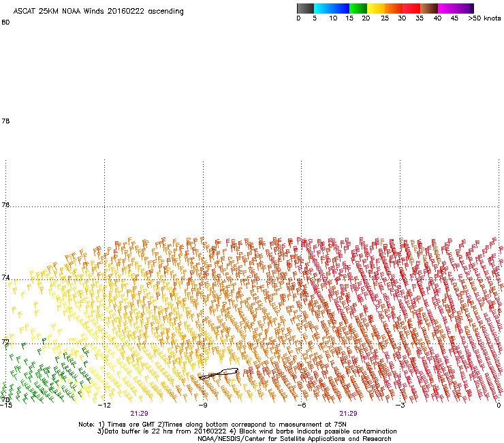Click the right purple 21:29 time label
The height and width of the screenshot is (443, 504).
[349, 414]
